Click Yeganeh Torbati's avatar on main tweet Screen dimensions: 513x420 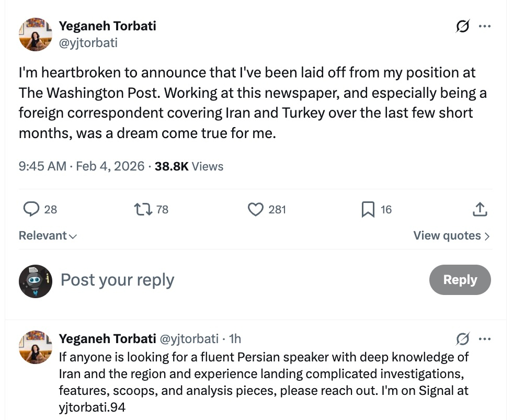click(x=36, y=35)
